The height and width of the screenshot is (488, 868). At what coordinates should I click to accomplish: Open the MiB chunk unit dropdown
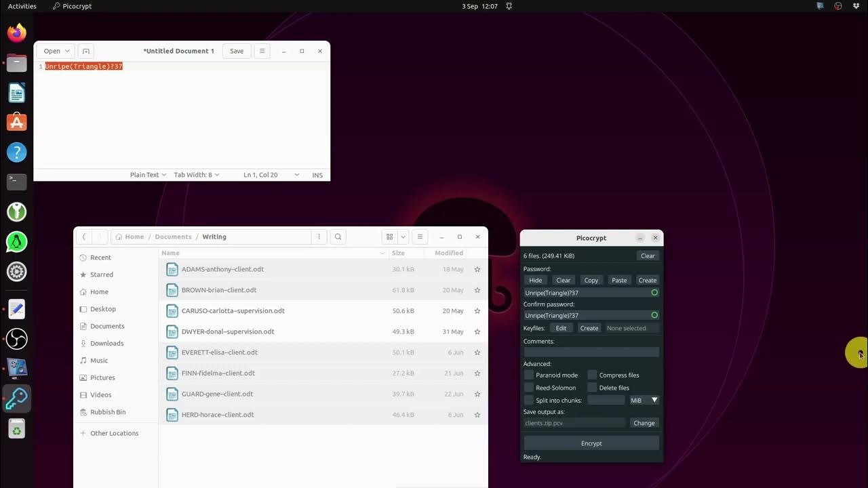point(644,400)
